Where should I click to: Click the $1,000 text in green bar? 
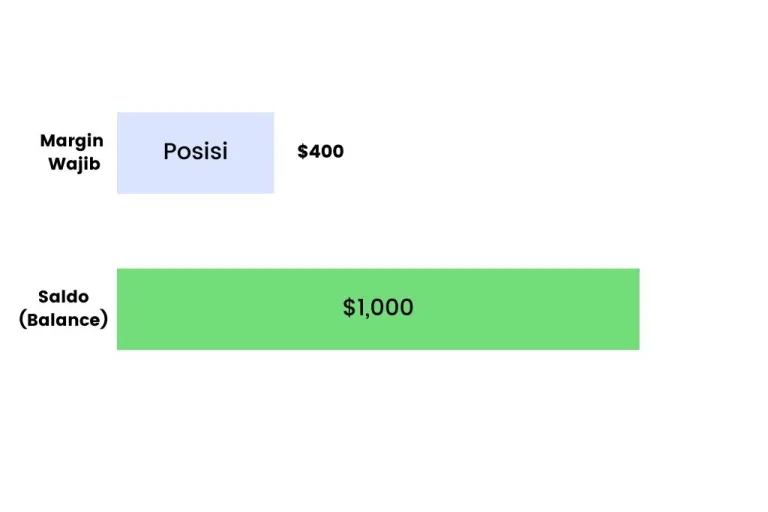[x=378, y=307]
